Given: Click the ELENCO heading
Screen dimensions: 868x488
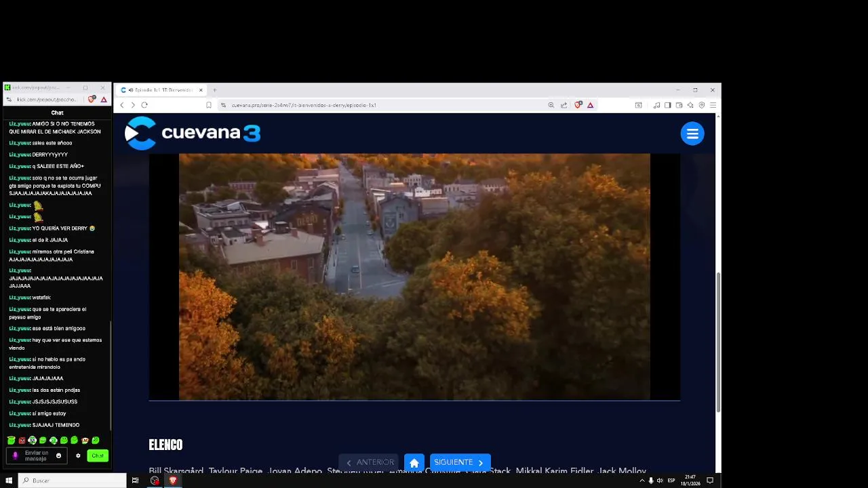Looking at the screenshot, I should click(165, 445).
